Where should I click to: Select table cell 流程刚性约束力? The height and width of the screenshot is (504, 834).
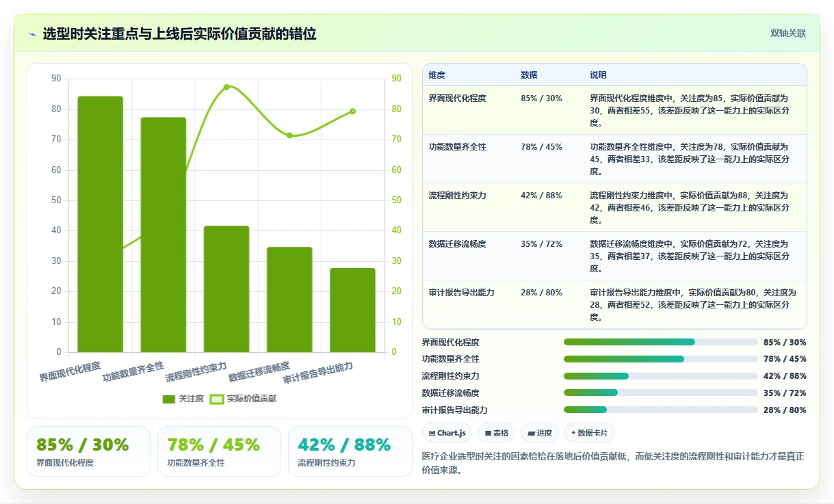pos(457,196)
